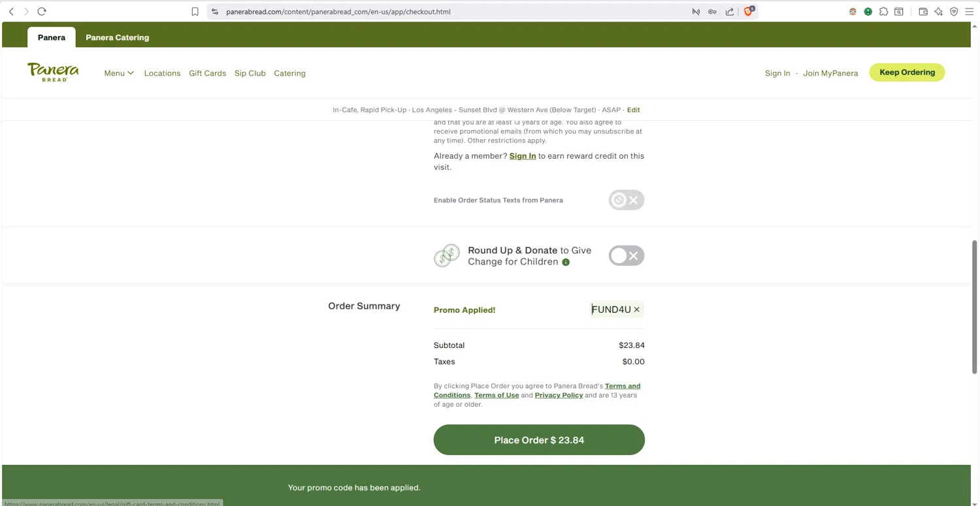
Task: Click the sidebar search panel icon
Action: point(899,12)
